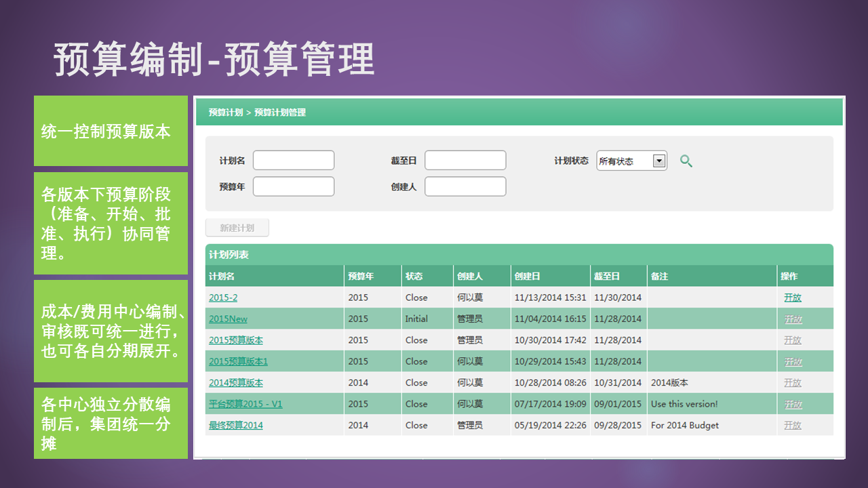The image size is (868, 488).
Task: Focus the 计划名 input field
Action: (x=294, y=161)
